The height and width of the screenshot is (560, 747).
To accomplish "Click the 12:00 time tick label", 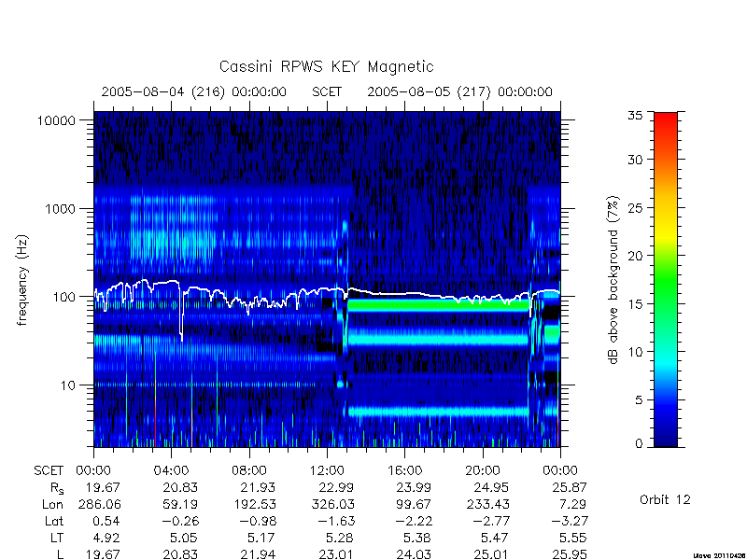I will coord(327,471).
